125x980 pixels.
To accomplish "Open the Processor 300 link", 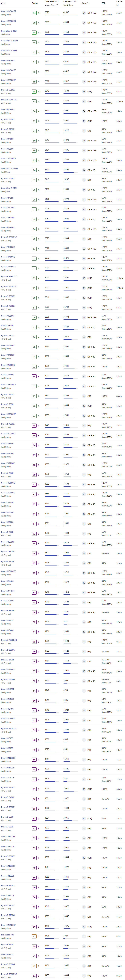I will [8, 934].
